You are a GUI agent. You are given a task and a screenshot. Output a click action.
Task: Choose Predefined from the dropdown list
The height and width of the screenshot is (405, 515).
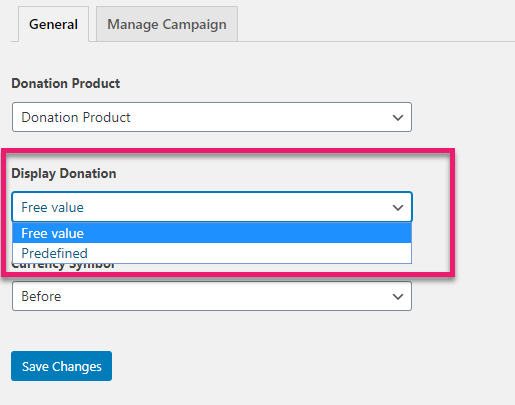212,253
